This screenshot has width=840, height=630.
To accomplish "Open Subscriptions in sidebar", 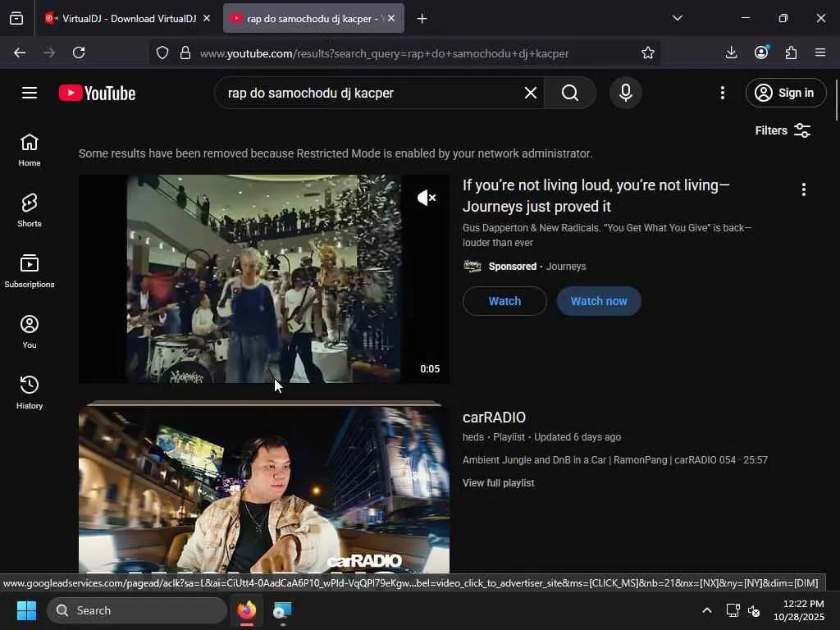I will pyautogui.click(x=30, y=271).
